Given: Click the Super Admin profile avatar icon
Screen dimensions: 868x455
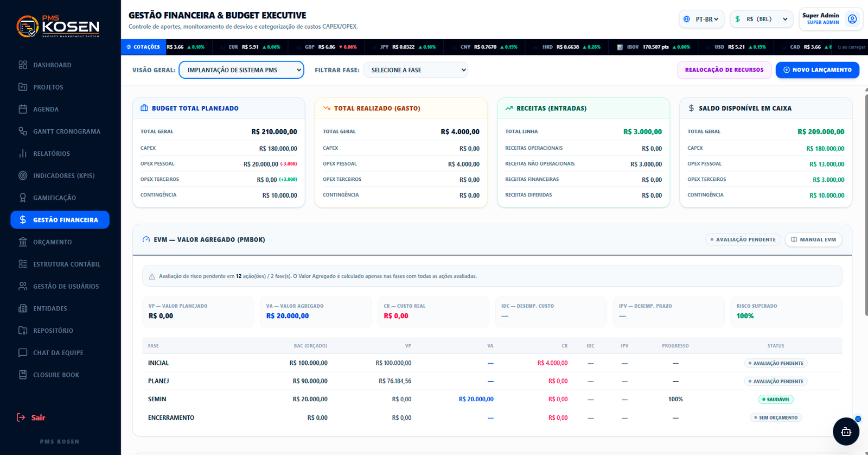Looking at the screenshot, I should click(x=852, y=19).
